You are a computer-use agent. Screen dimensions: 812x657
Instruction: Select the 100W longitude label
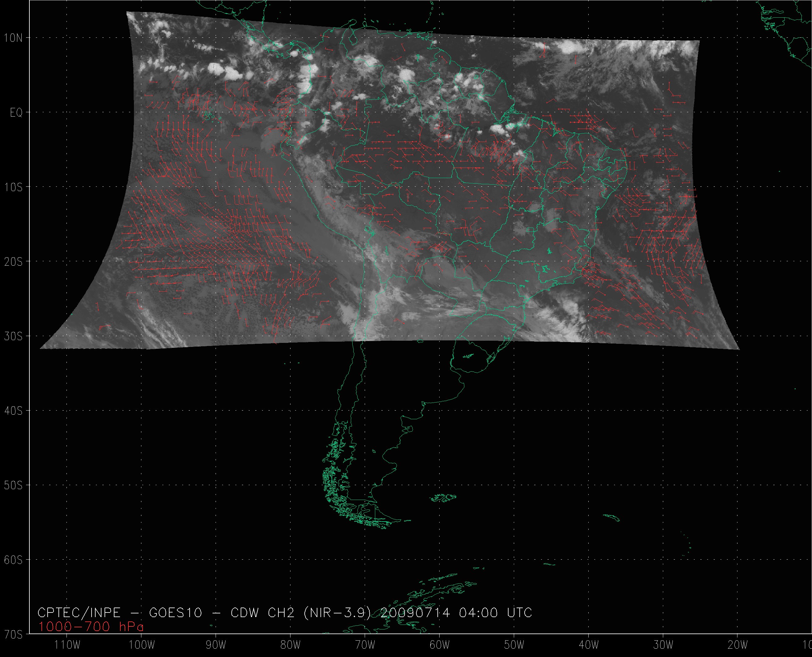[142, 645]
